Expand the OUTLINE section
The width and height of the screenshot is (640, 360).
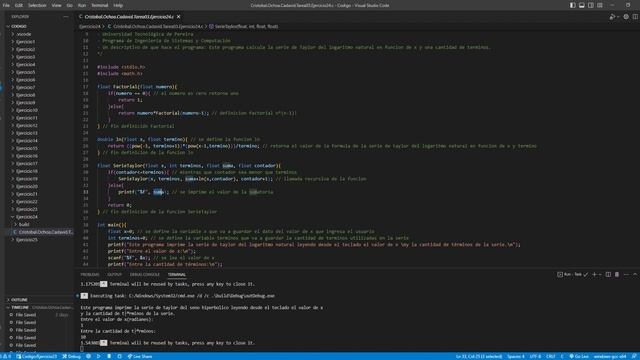click(19, 300)
